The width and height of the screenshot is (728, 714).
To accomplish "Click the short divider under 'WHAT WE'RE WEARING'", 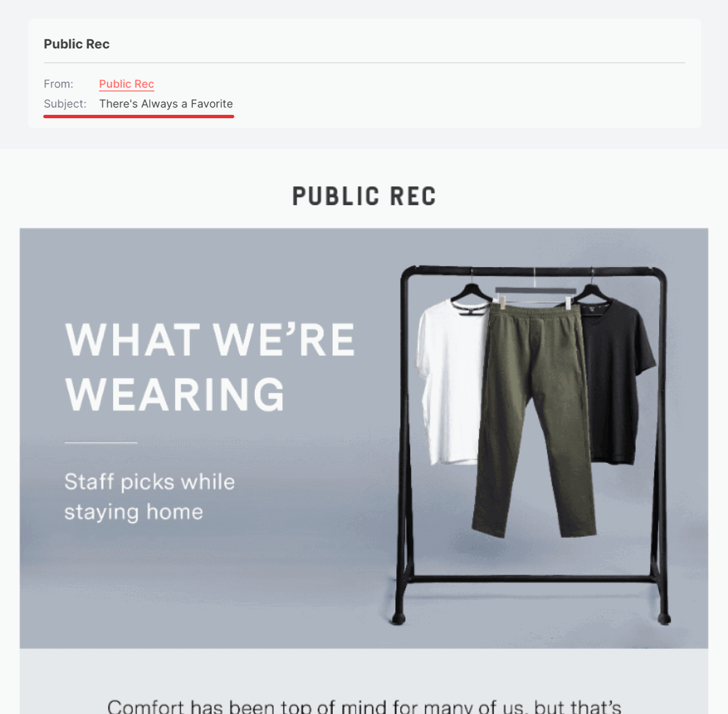I will pos(101,442).
